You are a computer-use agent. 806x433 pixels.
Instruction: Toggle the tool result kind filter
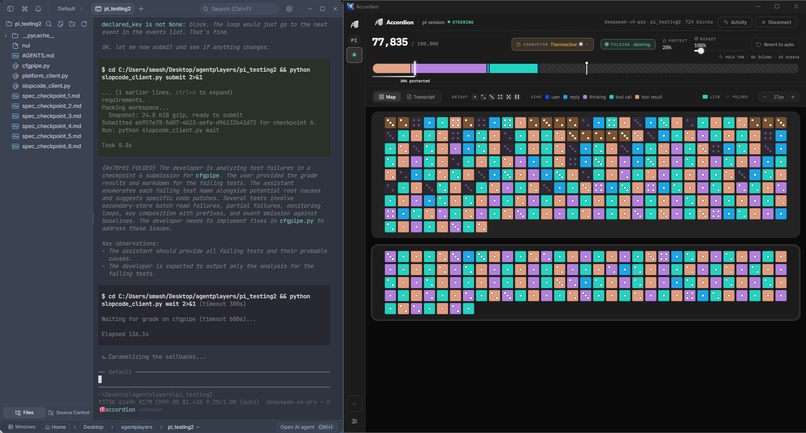click(x=649, y=97)
